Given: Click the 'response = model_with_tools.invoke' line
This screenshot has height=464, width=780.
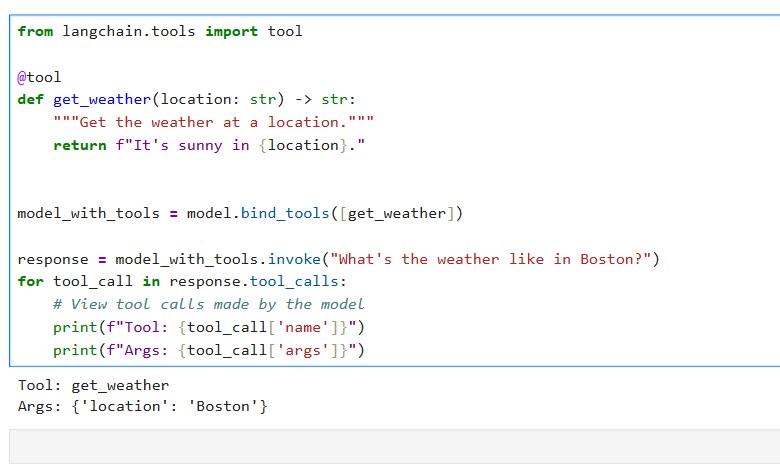Looking at the screenshot, I should [x=338, y=259].
